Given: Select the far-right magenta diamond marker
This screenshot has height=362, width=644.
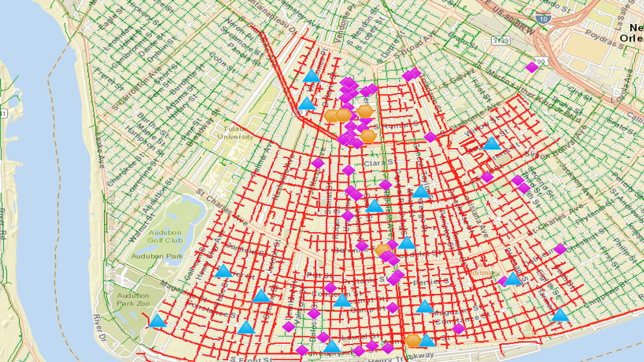Looking at the screenshot, I should [x=560, y=249].
